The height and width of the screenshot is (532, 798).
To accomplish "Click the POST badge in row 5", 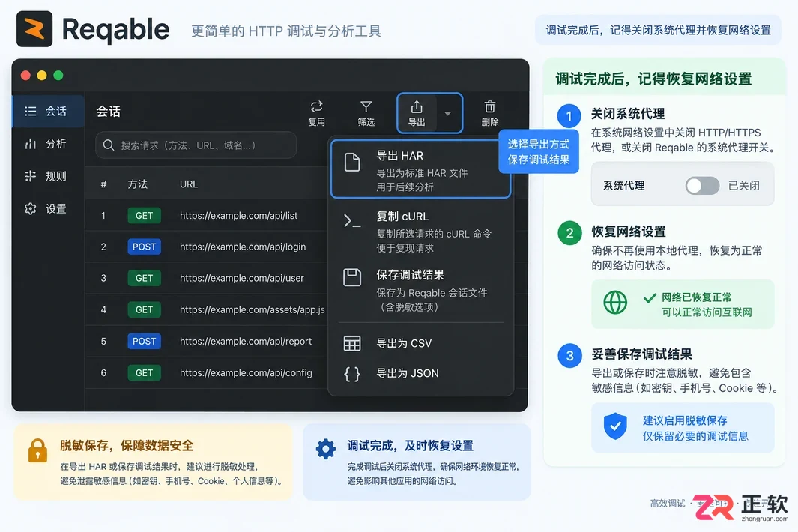I will coord(144,341).
